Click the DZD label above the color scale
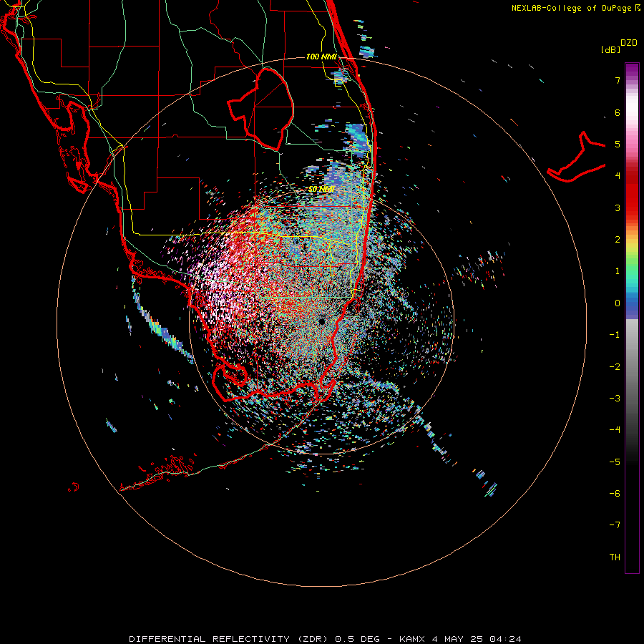Screen dimensions: 644x644 [629, 43]
